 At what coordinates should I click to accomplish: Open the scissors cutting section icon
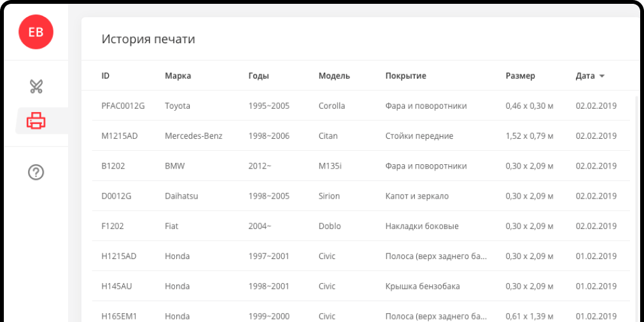[x=36, y=86]
